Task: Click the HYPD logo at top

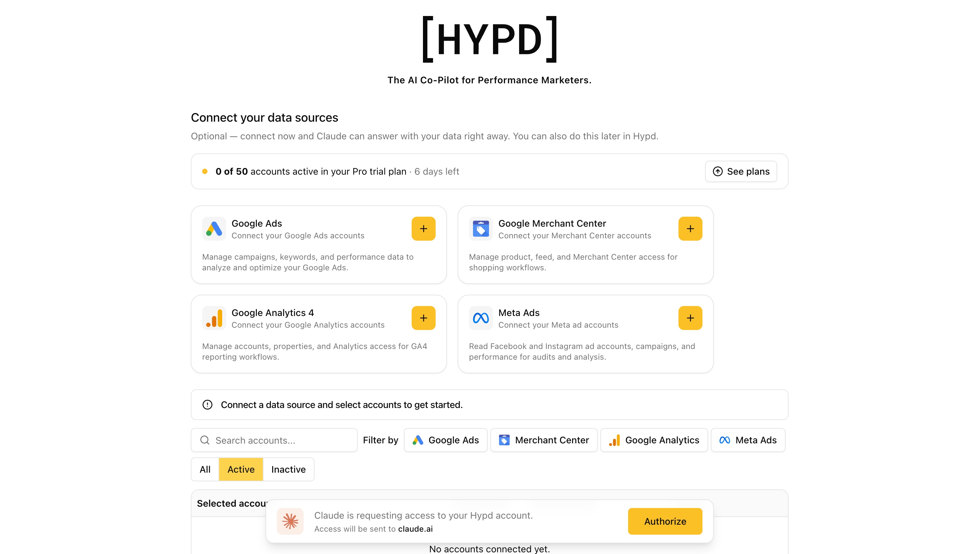Action: click(x=490, y=39)
